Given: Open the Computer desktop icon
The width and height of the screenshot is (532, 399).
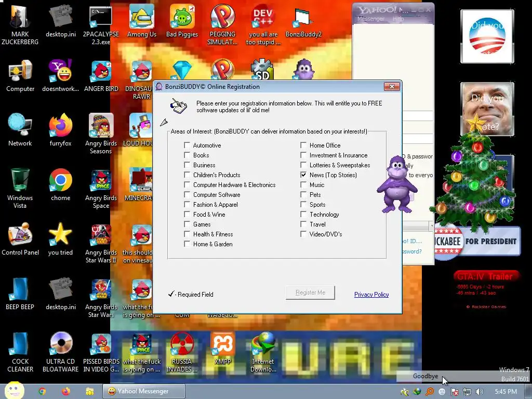Looking at the screenshot, I should pos(20,76).
